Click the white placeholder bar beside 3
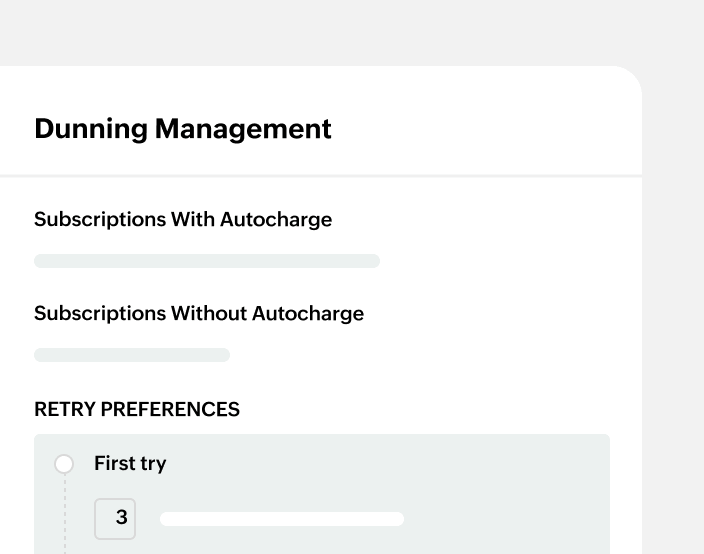 click(282, 519)
